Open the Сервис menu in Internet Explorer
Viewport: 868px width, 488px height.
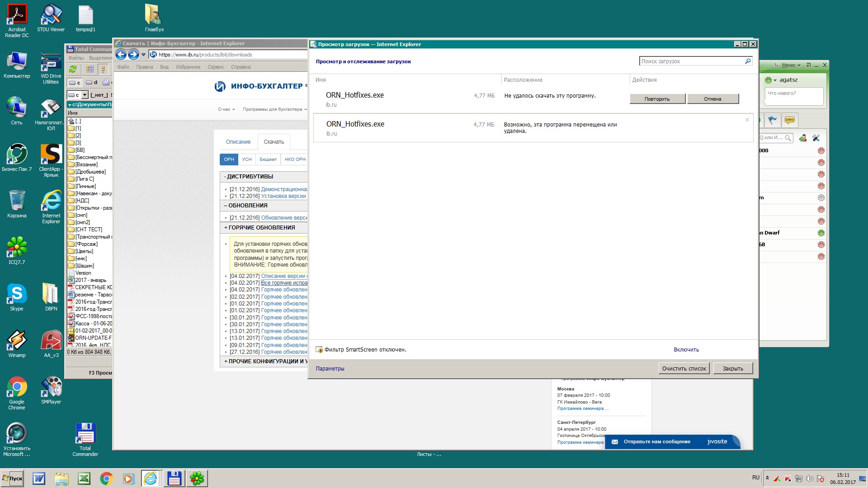tap(216, 67)
